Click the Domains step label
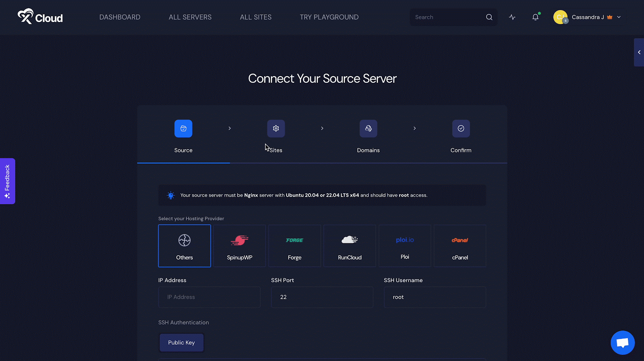This screenshot has height=361, width=644. coord(368,150)
